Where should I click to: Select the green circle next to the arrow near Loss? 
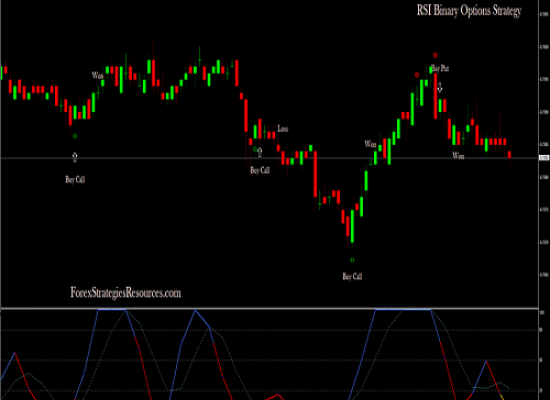click(x=255, y=149)
